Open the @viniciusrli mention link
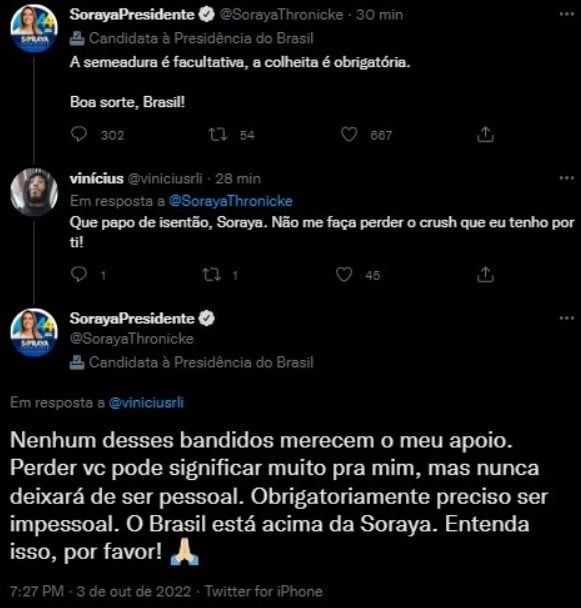This screenshot has width=581, height=608. [x=146, y=402]
